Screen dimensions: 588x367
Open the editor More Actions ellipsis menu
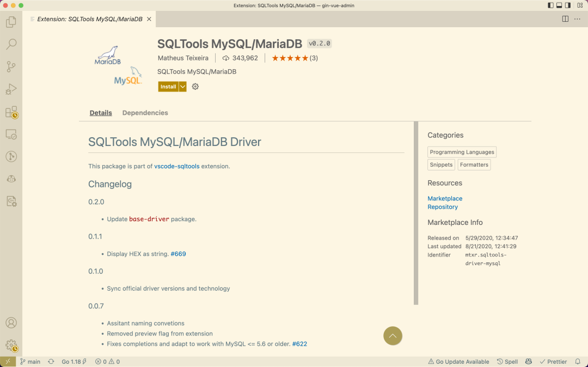click(x=577, y=19)
